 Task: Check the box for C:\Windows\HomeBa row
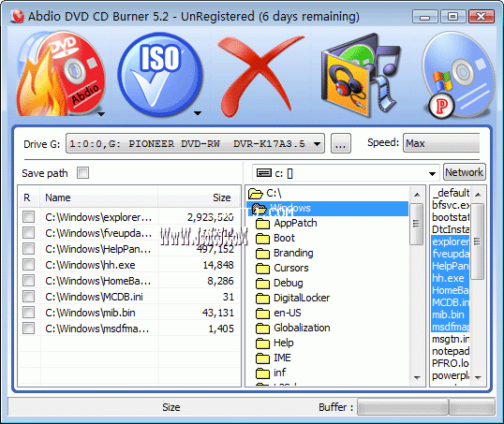[29, 281]
